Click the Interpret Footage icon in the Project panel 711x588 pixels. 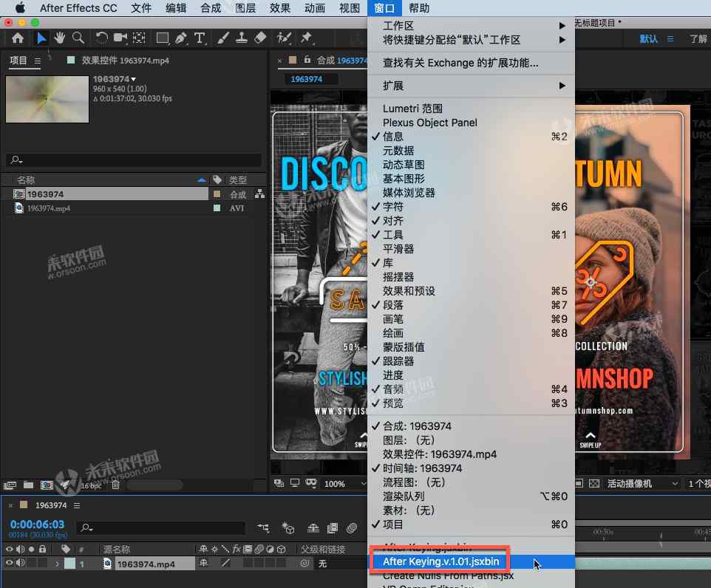tap(10, 485)
